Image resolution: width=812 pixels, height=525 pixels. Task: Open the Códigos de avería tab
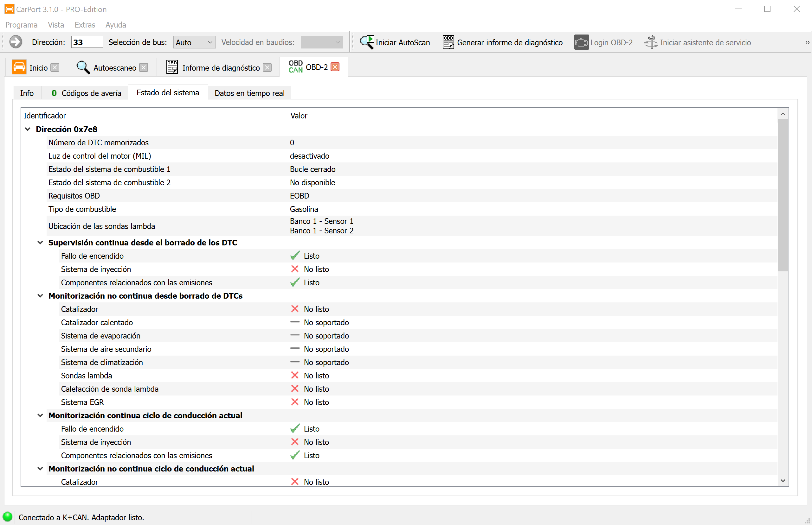[x=86, y=93]
